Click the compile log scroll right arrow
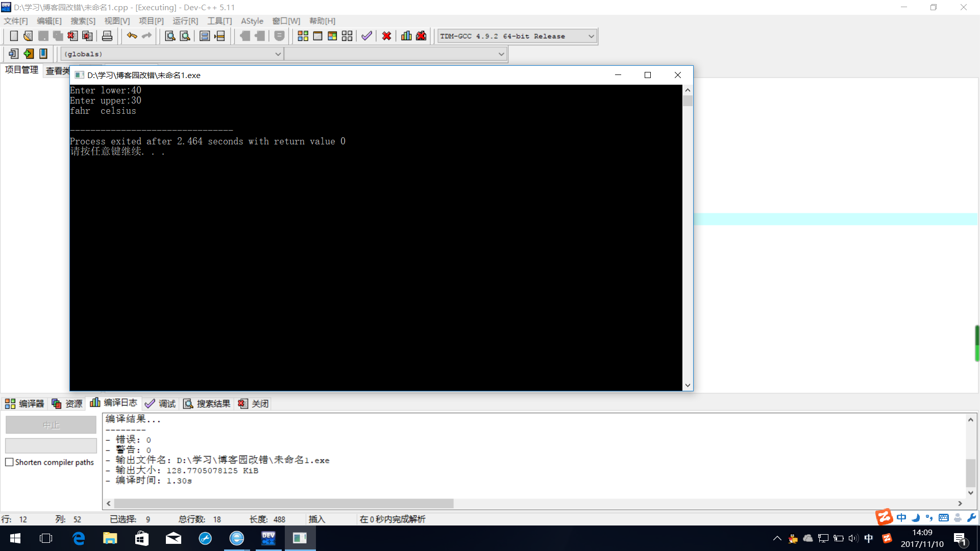This screenshot has height=551, width=980. [960, 504]
